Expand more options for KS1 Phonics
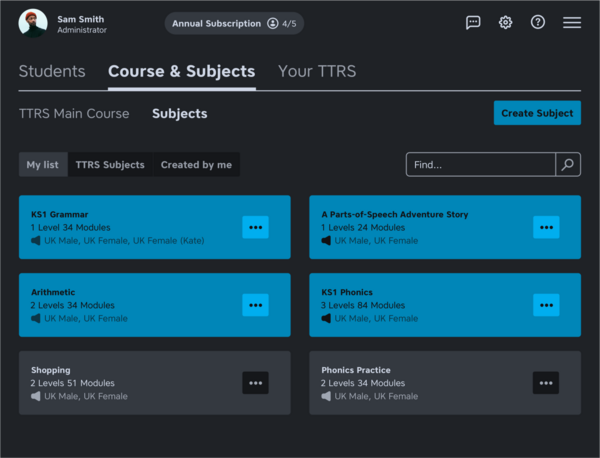 pos(546,305)
